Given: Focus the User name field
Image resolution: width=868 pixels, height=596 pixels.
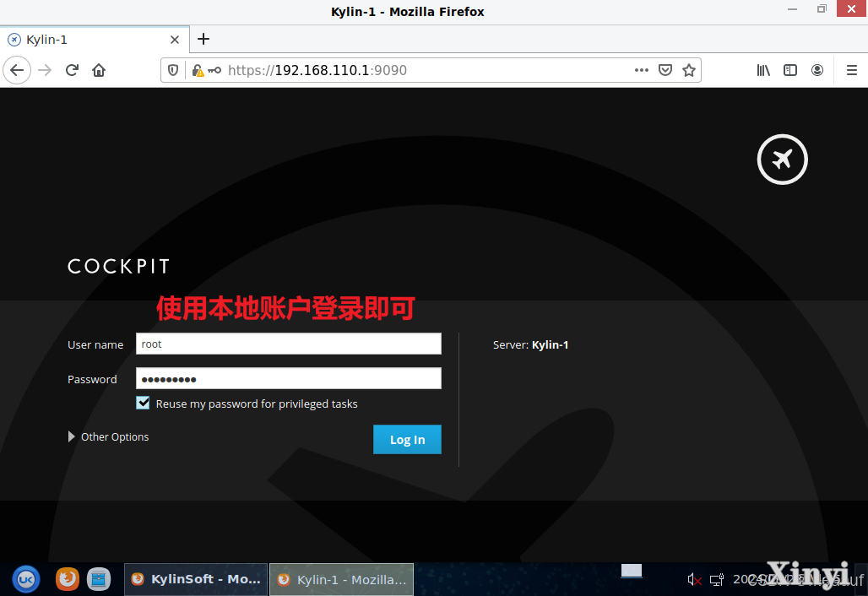Looking at the screenshot, I should (289, 344).
